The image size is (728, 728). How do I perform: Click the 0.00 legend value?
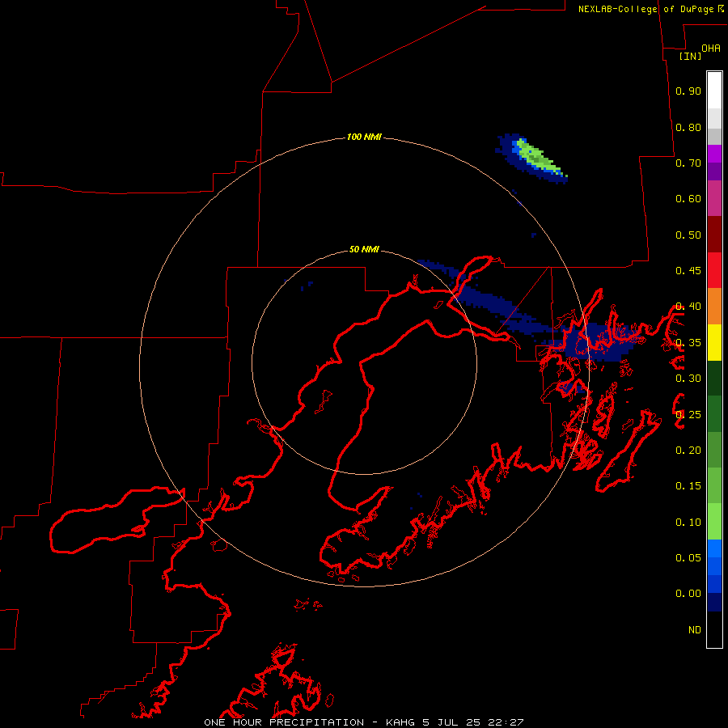coord(688,594)
